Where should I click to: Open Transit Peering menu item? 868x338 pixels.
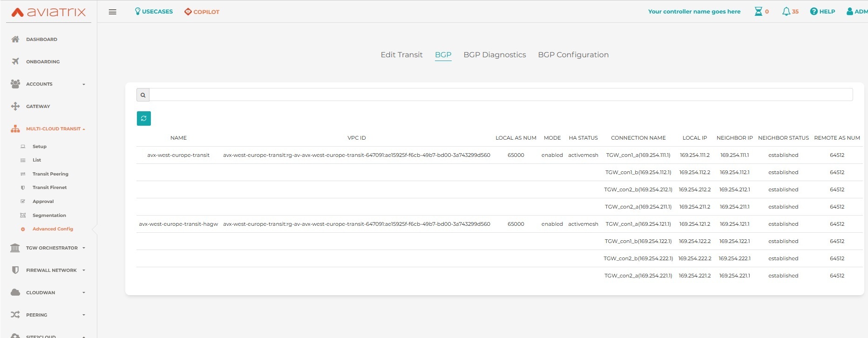click(50, 174)
